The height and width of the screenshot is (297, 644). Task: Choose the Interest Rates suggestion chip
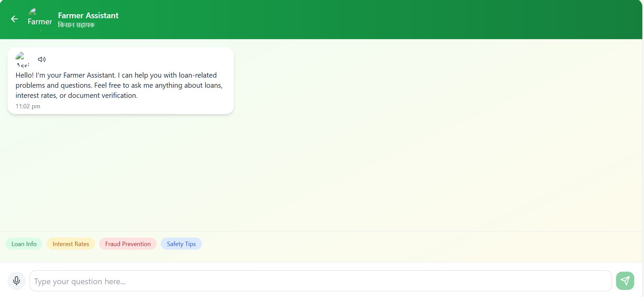[x=71, y=244]
